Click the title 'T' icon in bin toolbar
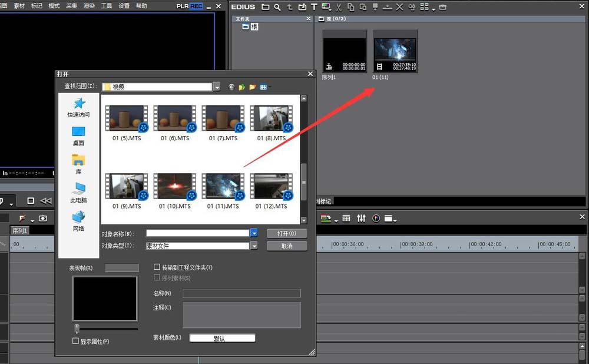The width and height of the screenshot is (589, 364). (314, 7)
